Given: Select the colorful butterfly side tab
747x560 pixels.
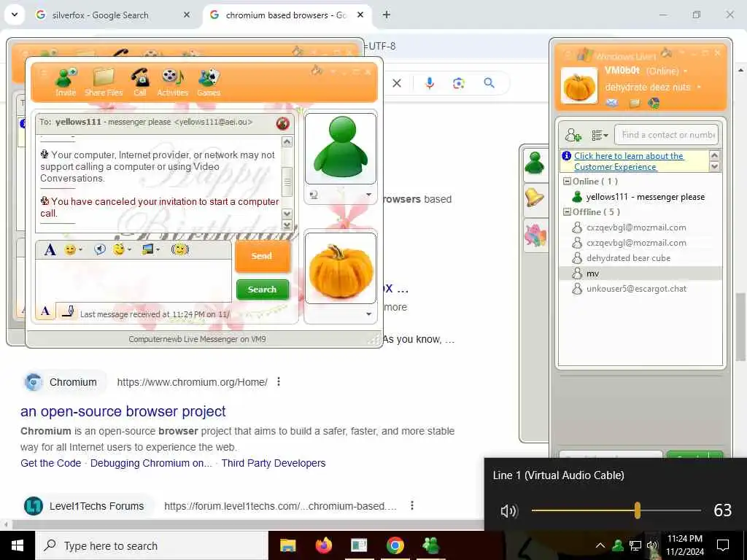Looking at the screenshot, I should point(535,236).
